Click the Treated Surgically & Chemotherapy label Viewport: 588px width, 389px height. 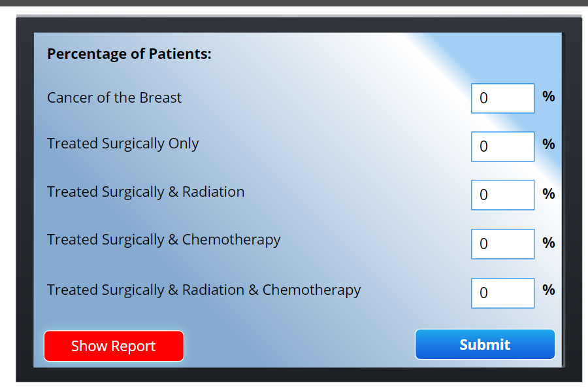pos(163,239)
